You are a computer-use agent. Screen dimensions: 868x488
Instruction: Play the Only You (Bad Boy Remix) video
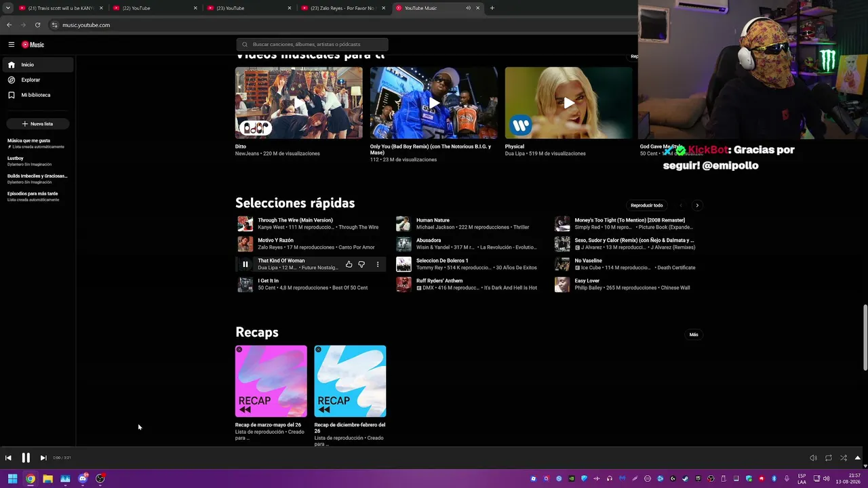434,102
